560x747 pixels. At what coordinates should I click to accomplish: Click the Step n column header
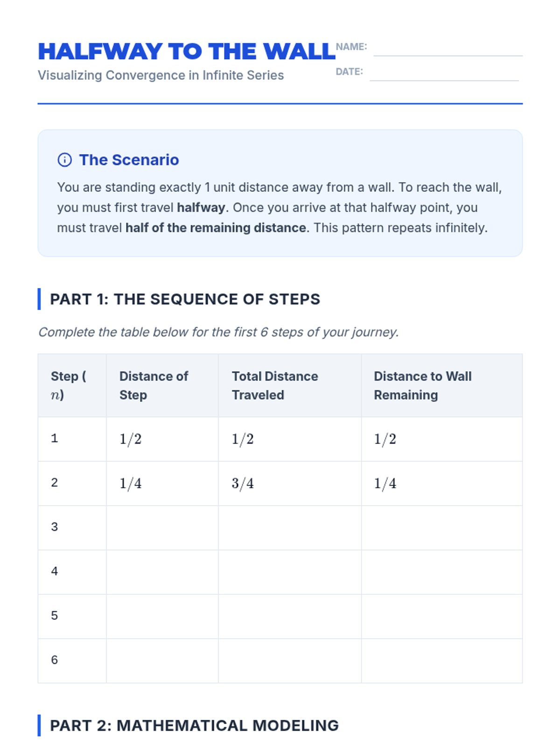68,385
